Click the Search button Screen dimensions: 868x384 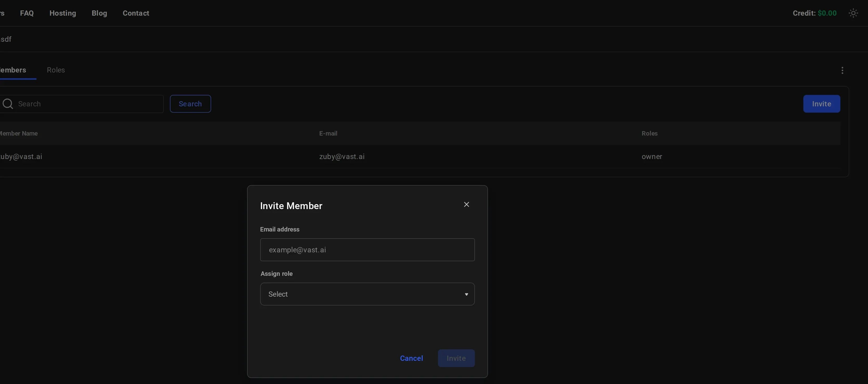tap(190, 104)
